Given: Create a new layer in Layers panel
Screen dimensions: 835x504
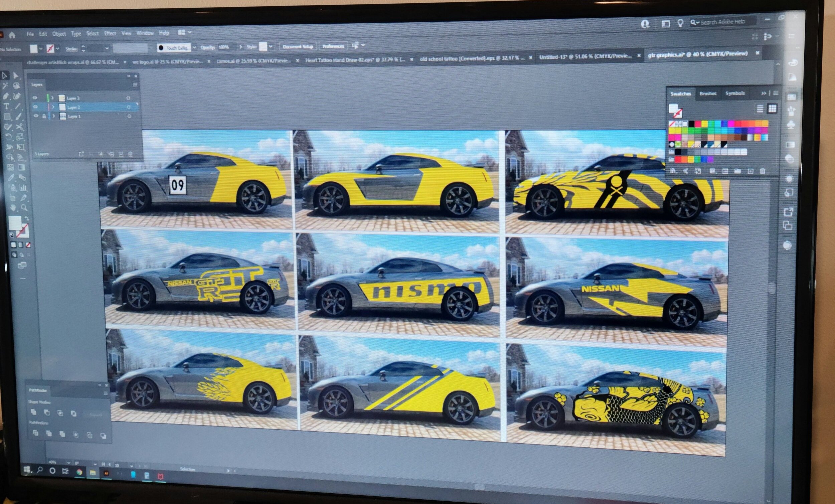Looking at the screenshot, I should (x=121, y=154).
